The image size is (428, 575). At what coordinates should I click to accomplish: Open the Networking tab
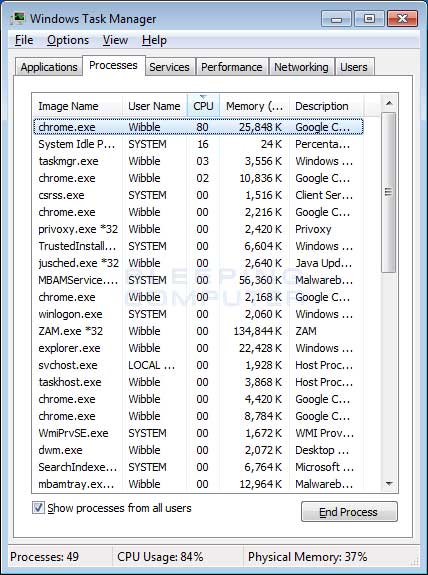(301, 67)
